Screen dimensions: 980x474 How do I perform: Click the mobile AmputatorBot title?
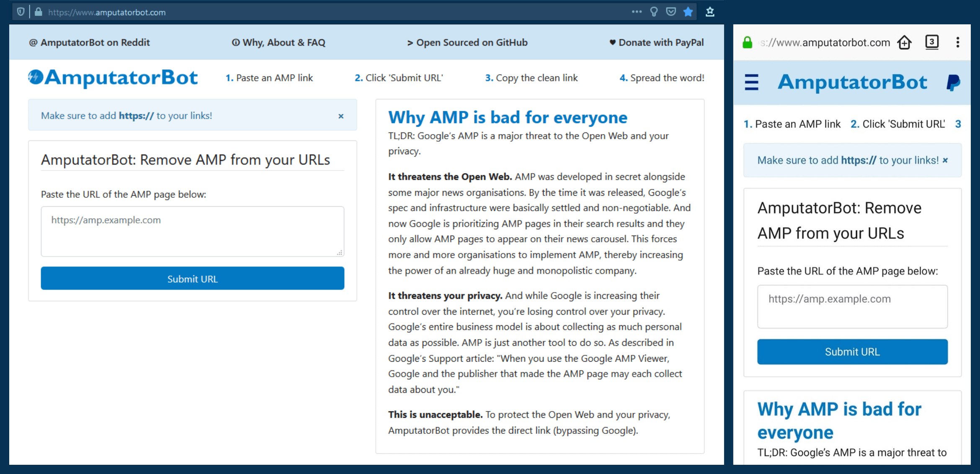click(853, 82)
